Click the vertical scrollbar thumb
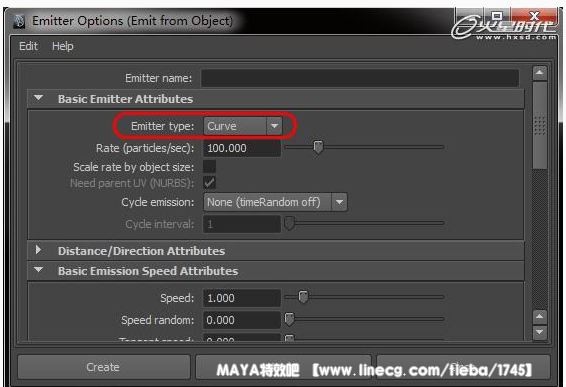Viewport: 566px width, 387px height. [540, 125]
